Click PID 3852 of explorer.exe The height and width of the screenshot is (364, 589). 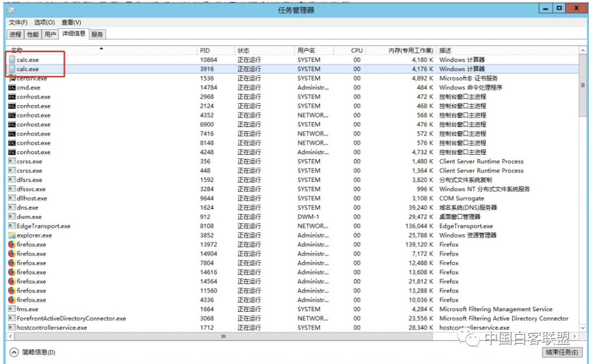click(x=207, y=235)
